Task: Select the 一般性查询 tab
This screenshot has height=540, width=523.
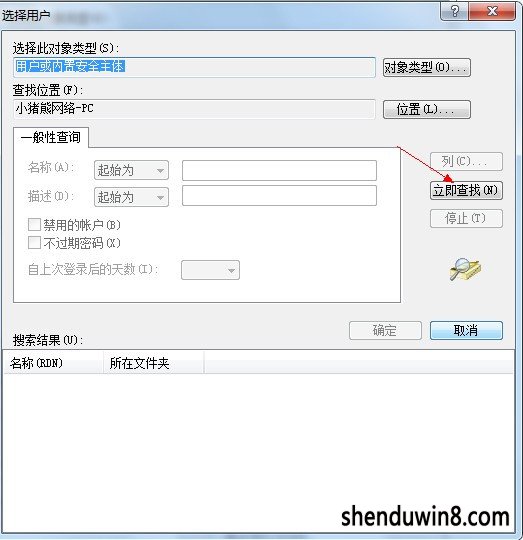Action: pos(51,137)
